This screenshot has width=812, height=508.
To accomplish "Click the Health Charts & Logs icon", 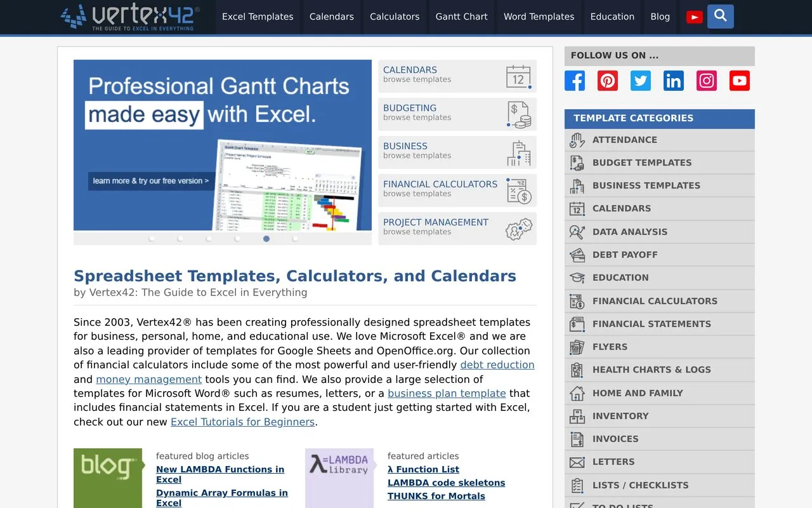I will 577,370.
